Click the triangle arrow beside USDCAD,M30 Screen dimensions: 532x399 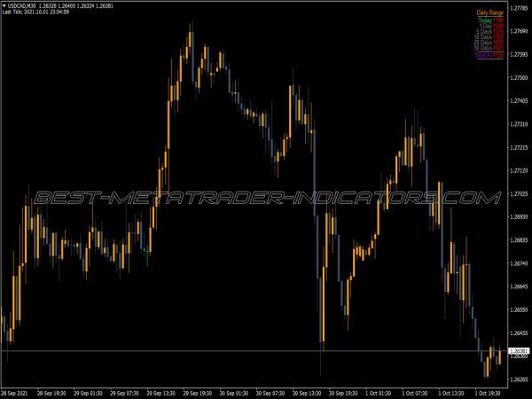[x=4, y=5]
